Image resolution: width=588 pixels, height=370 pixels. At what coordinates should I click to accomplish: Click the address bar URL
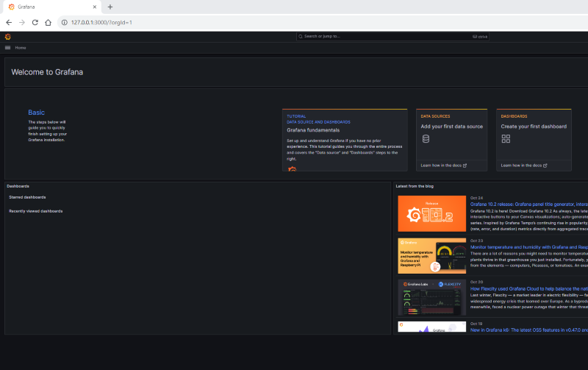coord(101,23)
